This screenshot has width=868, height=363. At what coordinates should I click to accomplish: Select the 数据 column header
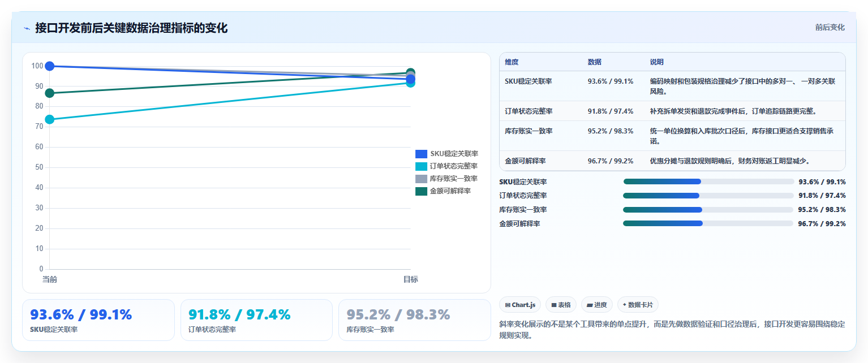[595, 62]
